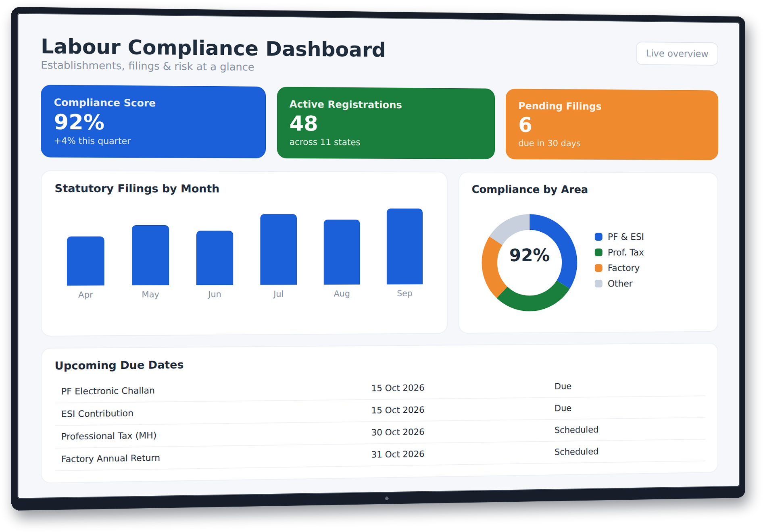Select the Sep bar in filings chart
This screenshot has height=532, width=763.
pos(404,246)
